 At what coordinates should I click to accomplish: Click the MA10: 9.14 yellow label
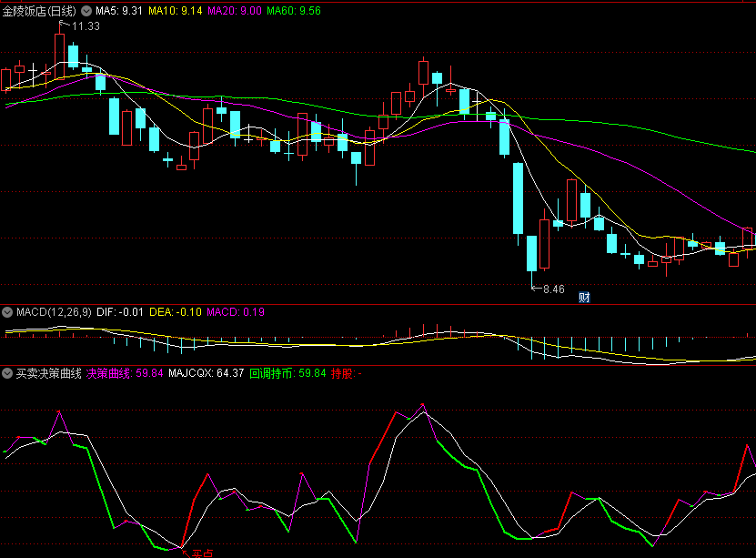click(176, 11)
